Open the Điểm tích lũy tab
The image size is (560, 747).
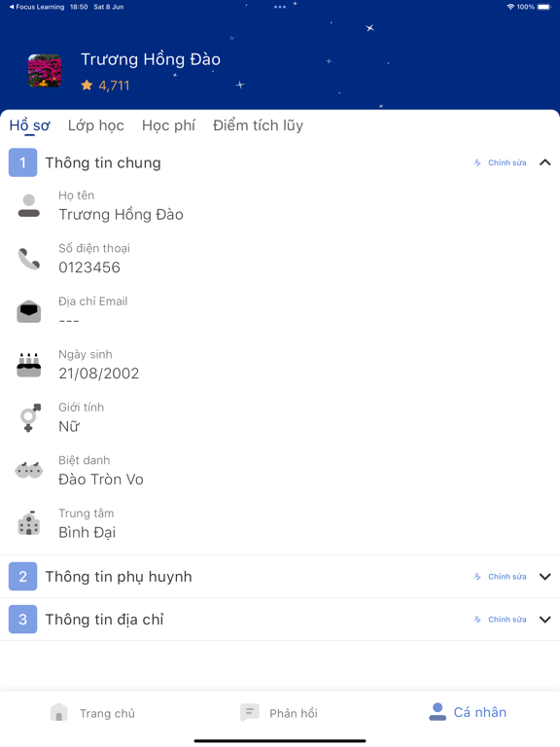(x=258, y=125)
